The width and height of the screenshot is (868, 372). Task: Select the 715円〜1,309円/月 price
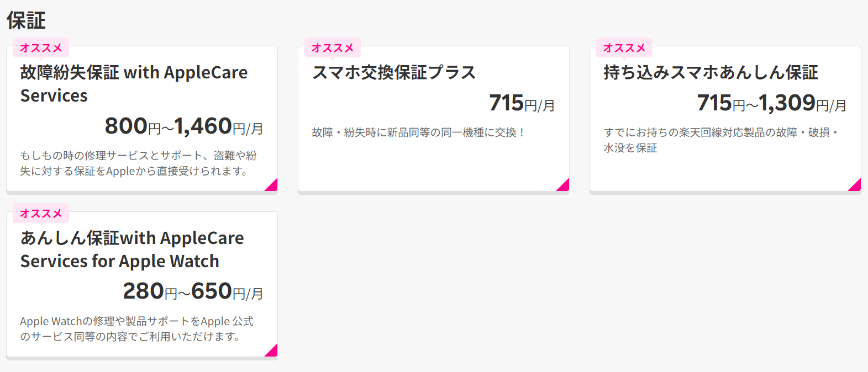pyautogui.click(x=771, y=103)
